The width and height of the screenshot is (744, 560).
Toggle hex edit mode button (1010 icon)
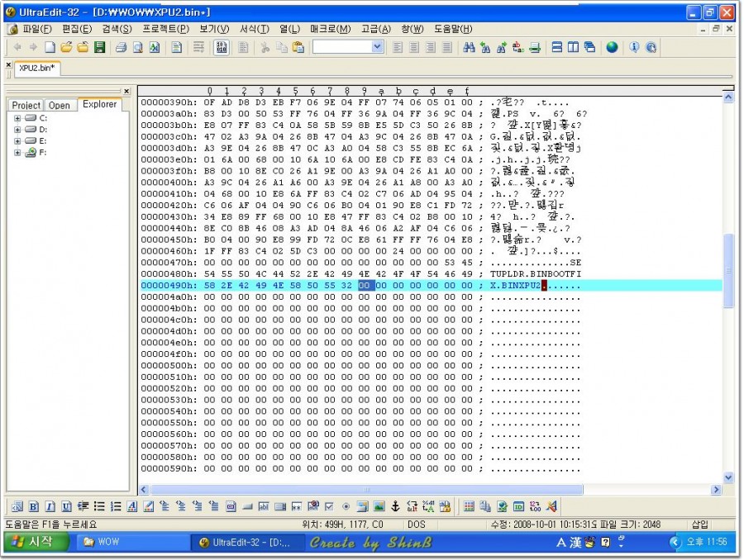[222, 47]
